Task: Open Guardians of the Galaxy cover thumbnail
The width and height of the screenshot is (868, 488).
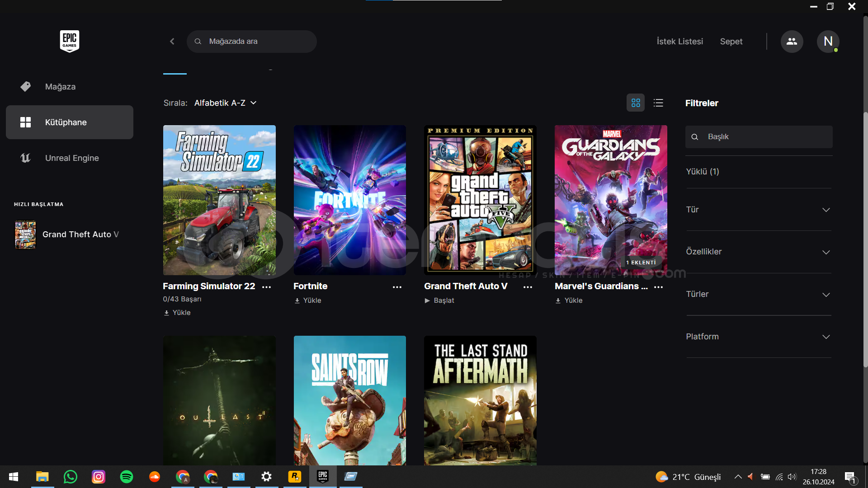Action: tap(611, 200)
